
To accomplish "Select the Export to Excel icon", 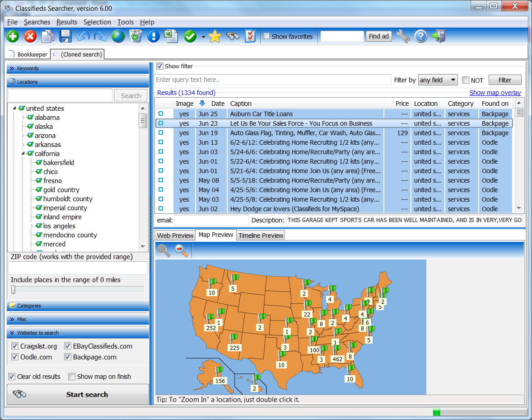I will 172,36.
